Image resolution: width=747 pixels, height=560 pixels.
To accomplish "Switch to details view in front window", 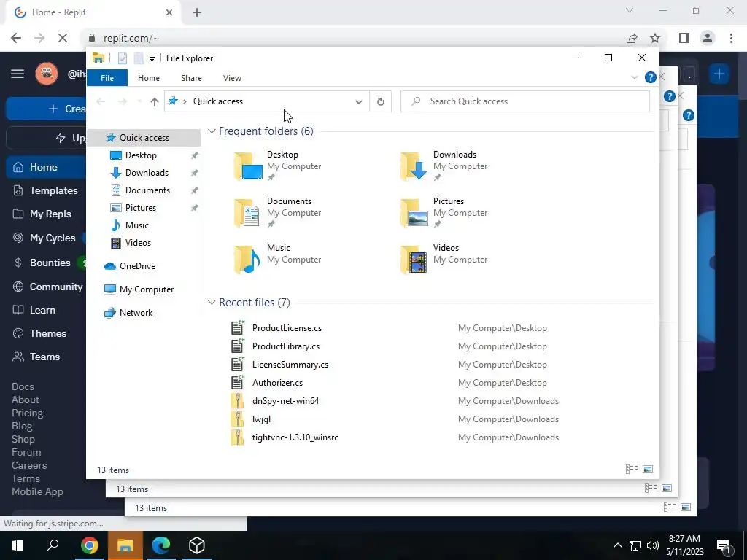I will point(632,470).
